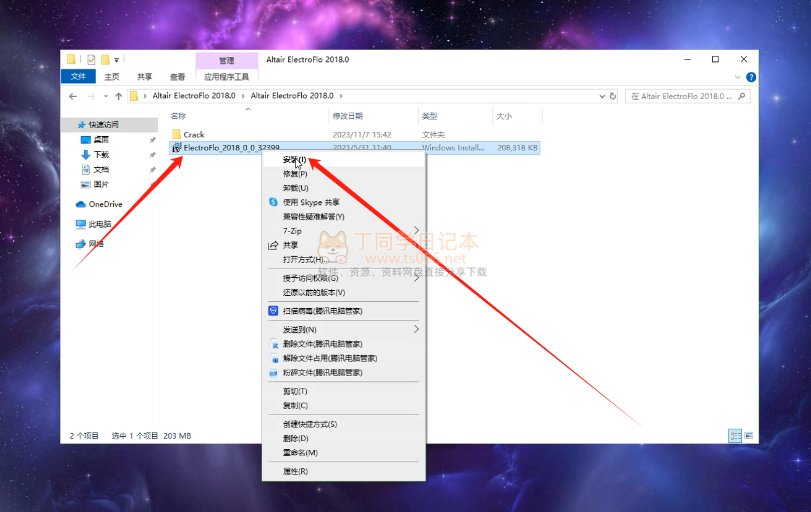The image size is (811, 512).
Task: Choose 打开方式(H)... in the context menu
Action: tap(344, 260)
